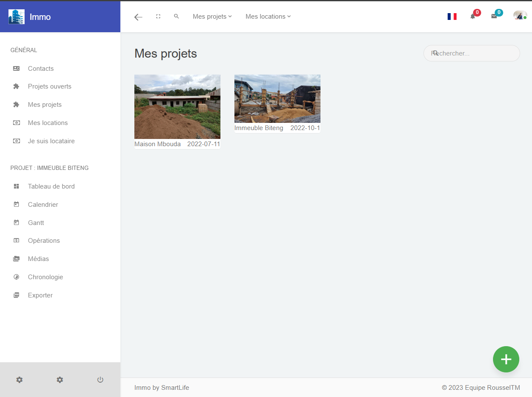Image resolution: width=532 pixels, height=397 pixels.
Task: Click the back arrow in top bar
Action: pos(138,17)
